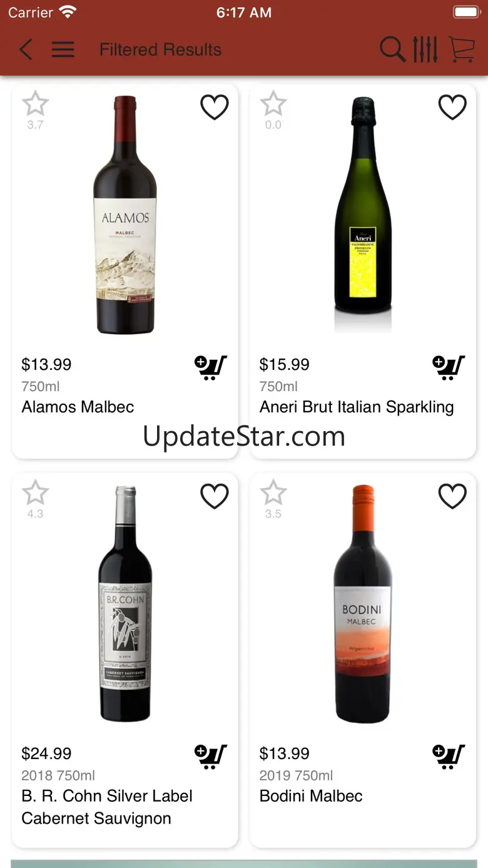Add B. R. Cohn Cabernet to cart
The height and width of the screenshot is (868, 488).
210,757
